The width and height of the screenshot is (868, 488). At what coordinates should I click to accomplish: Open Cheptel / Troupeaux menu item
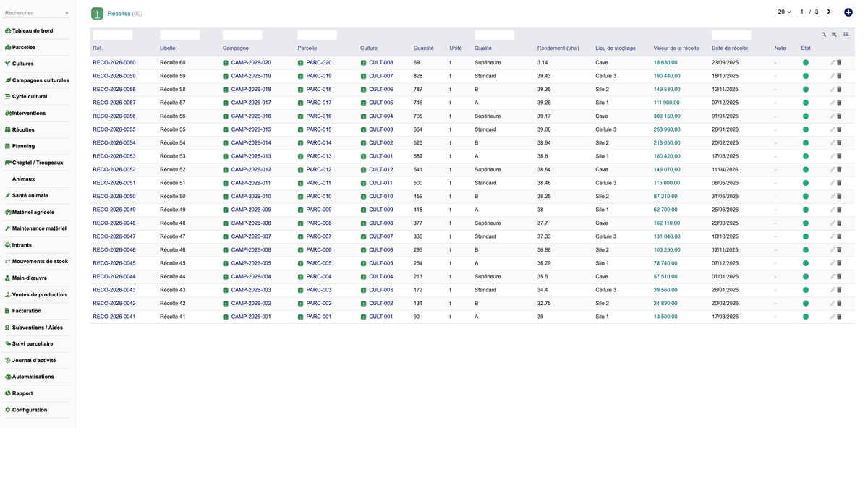(38, 163)
